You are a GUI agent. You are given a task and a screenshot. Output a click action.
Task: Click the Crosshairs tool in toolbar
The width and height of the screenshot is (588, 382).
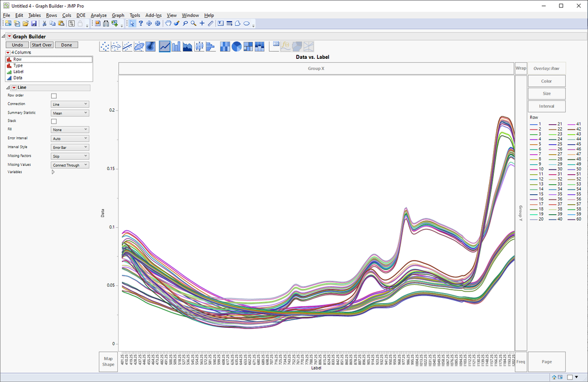tap(202, 24)
